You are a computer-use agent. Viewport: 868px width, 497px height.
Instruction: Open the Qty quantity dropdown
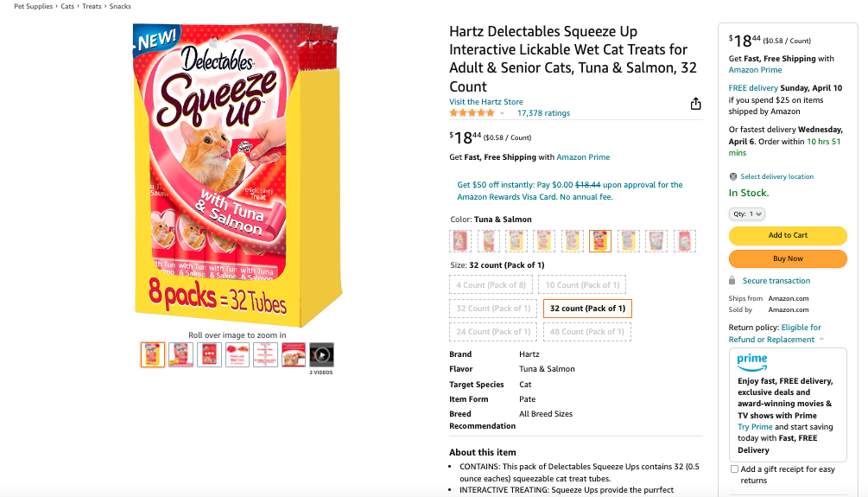tap(747, 213)
